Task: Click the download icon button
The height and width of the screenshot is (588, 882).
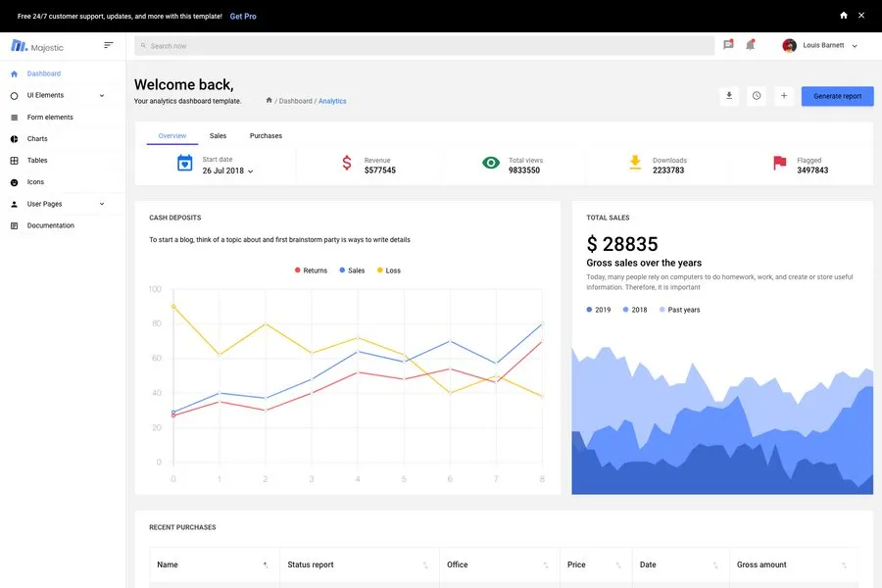Action: pyautogui.click(x=729, y=96)
